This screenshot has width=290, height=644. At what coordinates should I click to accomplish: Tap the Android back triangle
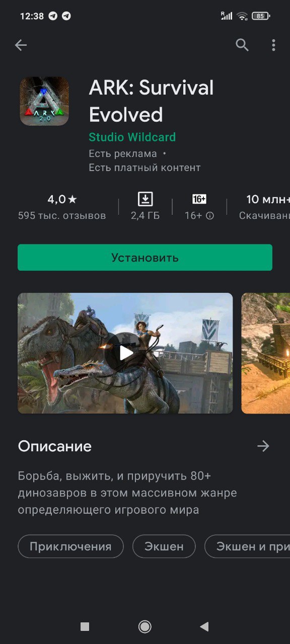pos(204,626)
